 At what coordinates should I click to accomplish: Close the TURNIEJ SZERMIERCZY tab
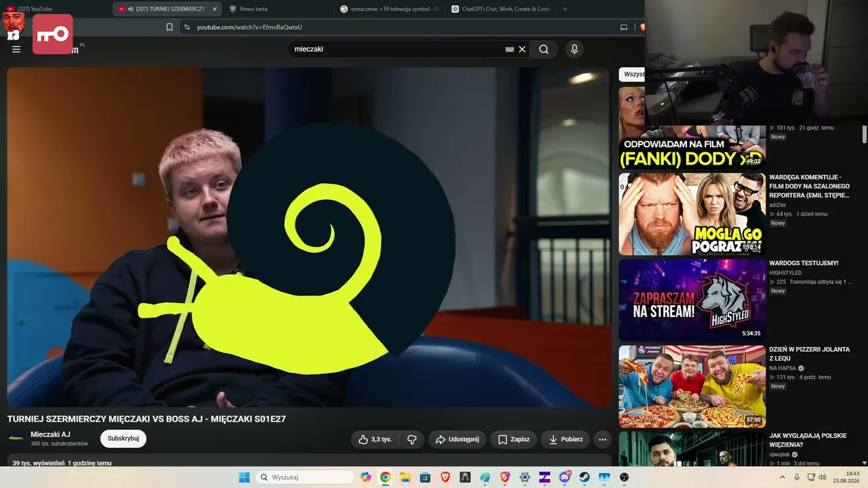[x=214, y=9]
